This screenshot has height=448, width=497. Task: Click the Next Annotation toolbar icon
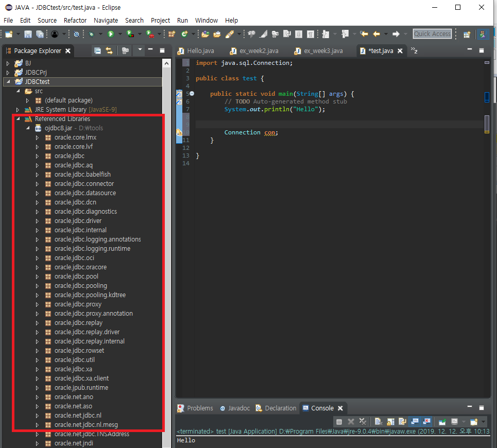[x=325, y=34]
